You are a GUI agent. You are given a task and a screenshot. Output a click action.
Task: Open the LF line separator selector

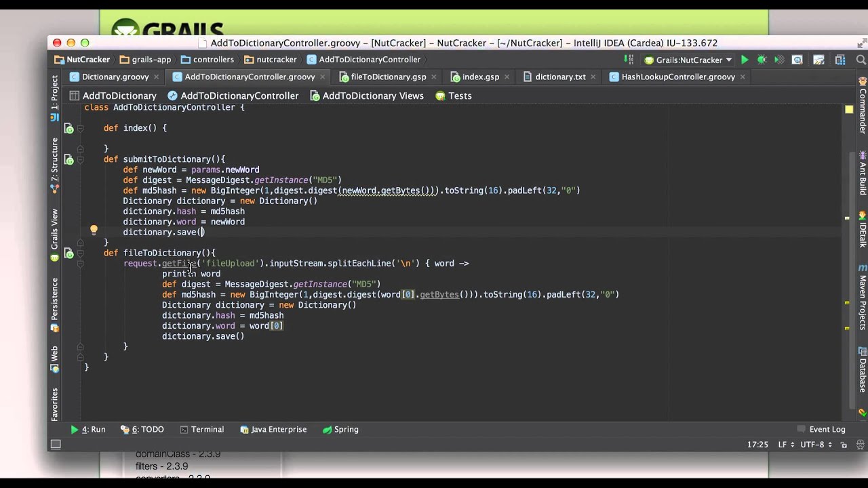click(x=785, y=445)
